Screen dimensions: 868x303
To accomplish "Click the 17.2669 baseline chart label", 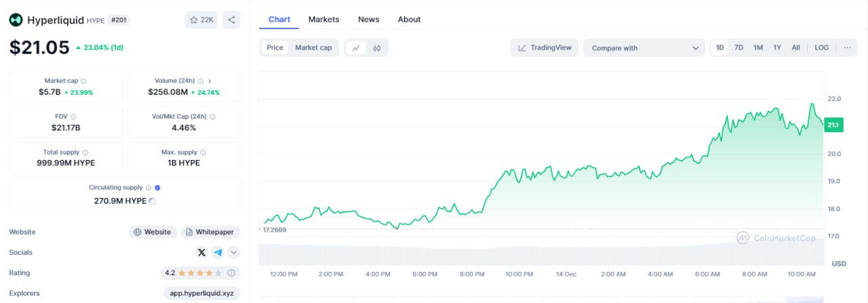I will (273, 230).
